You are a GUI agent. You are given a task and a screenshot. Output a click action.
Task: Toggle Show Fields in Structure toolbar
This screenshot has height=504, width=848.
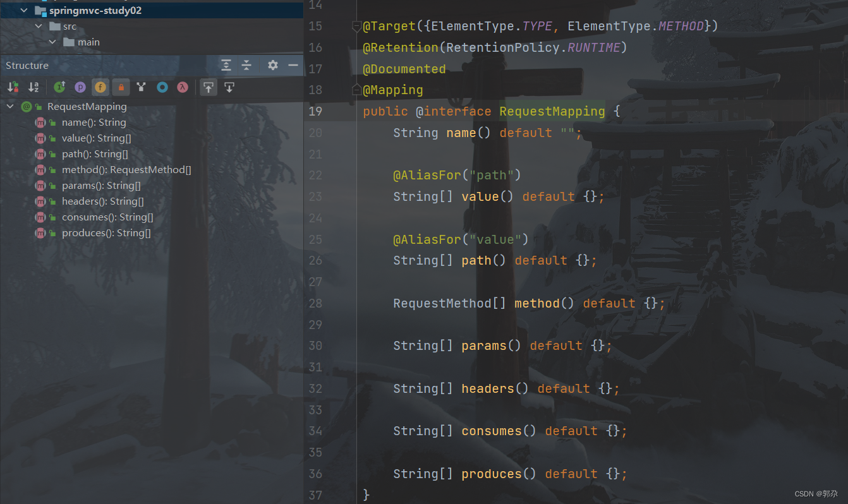pyautogui.click(x=100, y=87)
